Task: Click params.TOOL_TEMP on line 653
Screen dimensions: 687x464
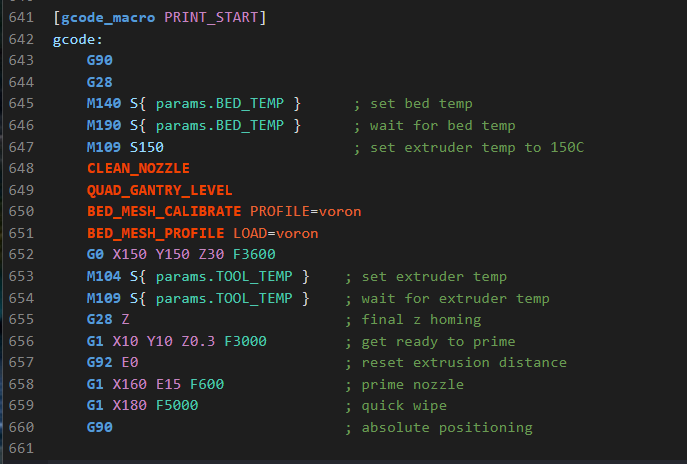Action: 224,277
